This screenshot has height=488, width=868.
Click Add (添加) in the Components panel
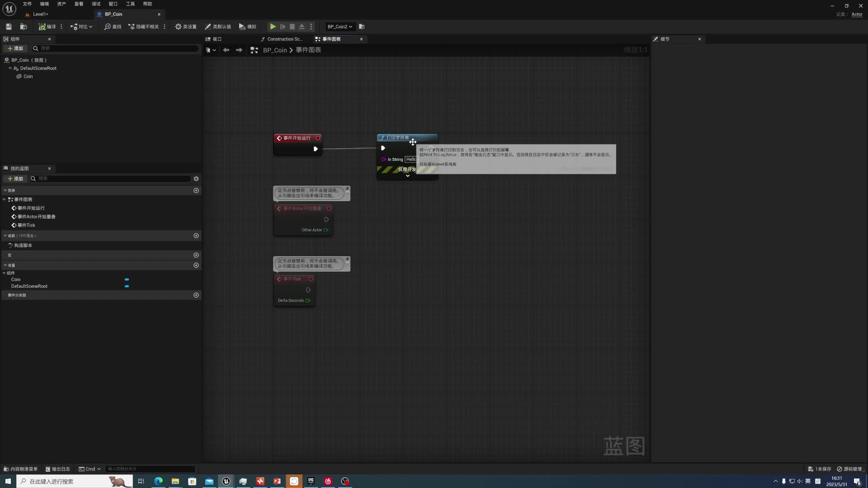pyautogui.click(x=15, y=48)
